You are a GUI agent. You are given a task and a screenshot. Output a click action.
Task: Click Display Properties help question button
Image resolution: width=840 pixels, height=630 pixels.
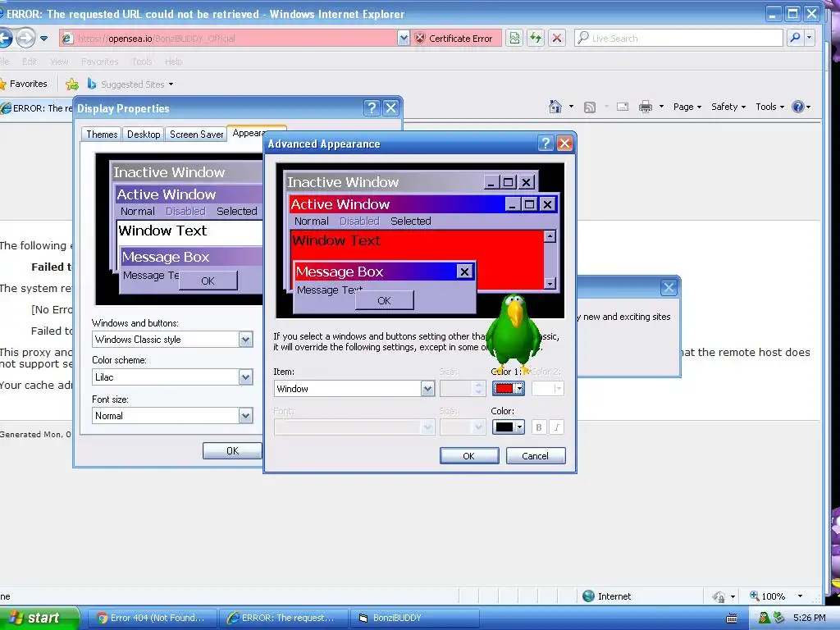[x=372, y=108]
